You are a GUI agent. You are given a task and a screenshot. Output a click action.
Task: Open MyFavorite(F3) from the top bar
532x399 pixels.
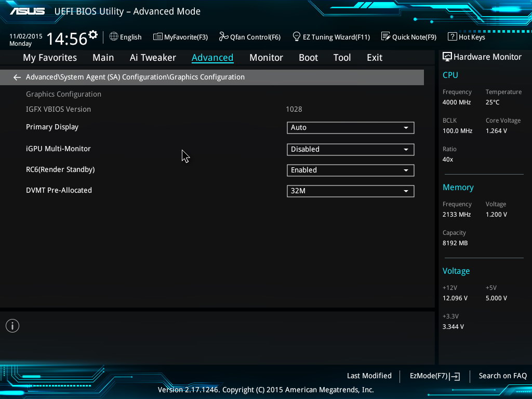point(180,37)
